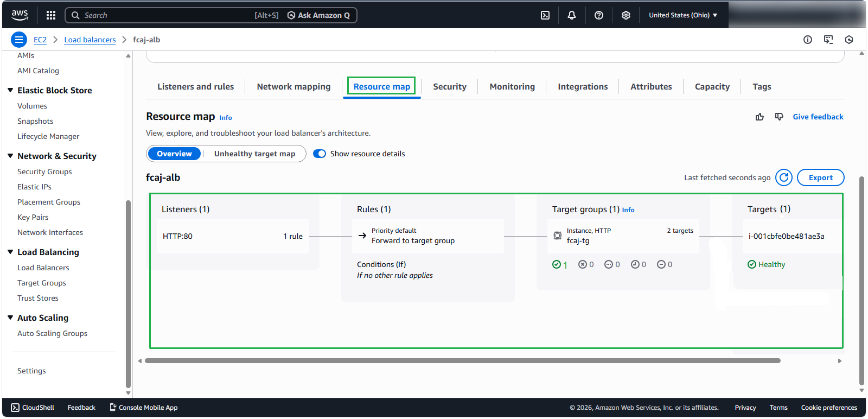This screenshot has height=419, width=868.
Task: Open the services grid menu
Action: (x=51, y=15)
